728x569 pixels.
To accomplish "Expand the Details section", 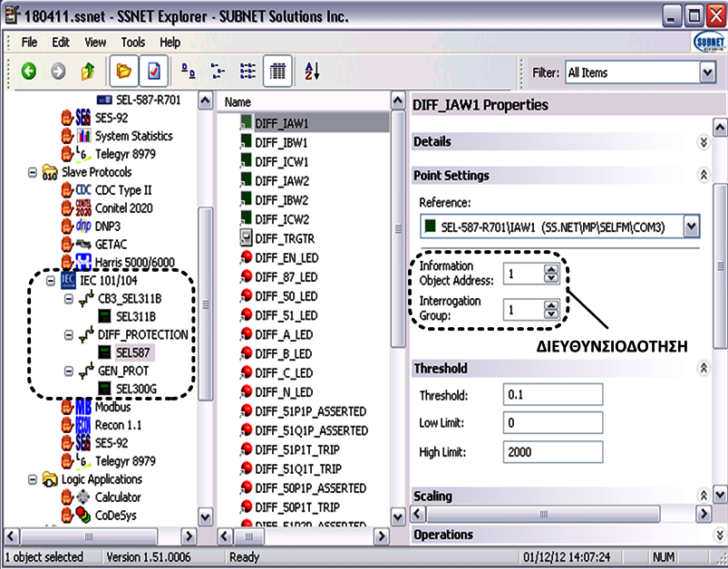I will tap(704, 142).
